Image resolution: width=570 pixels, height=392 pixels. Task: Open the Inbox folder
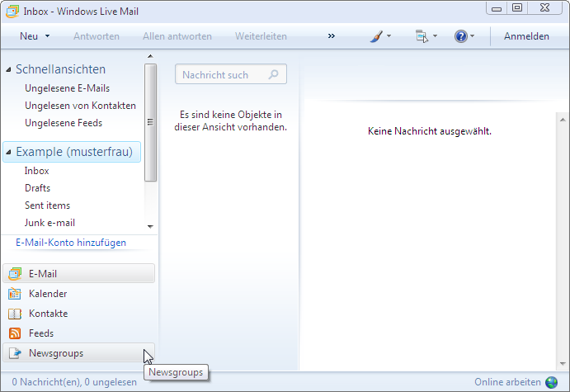tap(37, 171)
